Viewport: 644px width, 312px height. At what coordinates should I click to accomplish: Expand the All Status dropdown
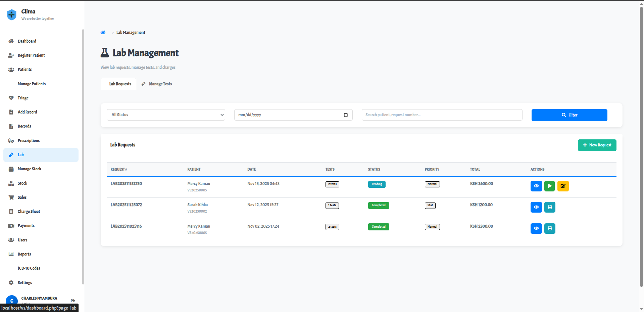(x=166, y=115)
